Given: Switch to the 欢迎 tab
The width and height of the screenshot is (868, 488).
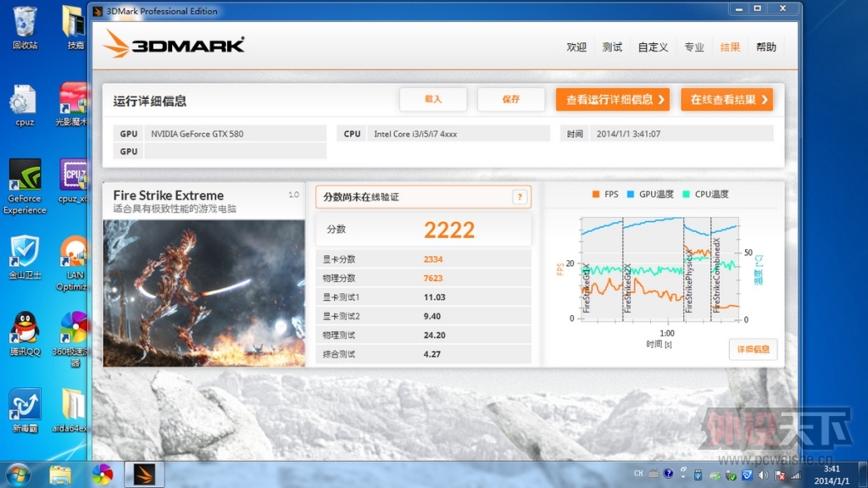Looking at the screenshot, I should 576,47.
